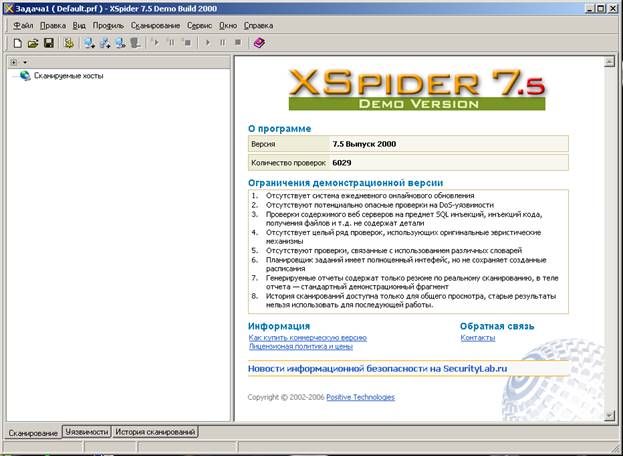
Task: Click the profile settings gear icon
Action: click(69, 43)
